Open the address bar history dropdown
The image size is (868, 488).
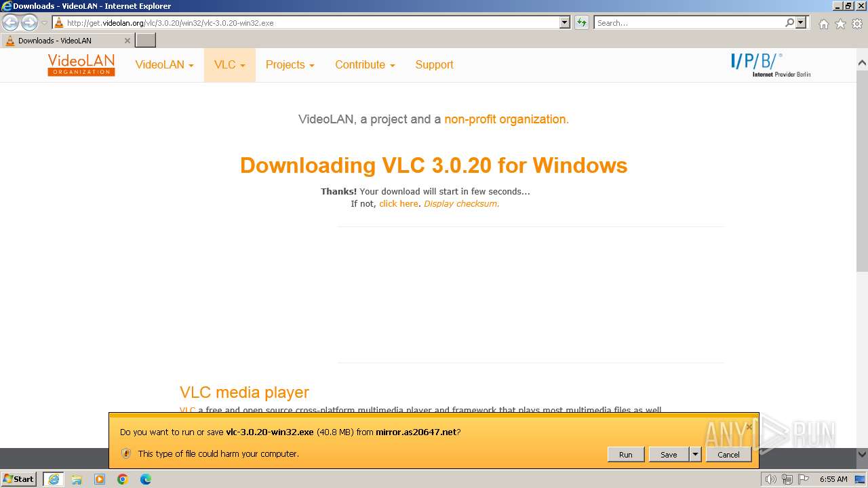pos(565,22)
